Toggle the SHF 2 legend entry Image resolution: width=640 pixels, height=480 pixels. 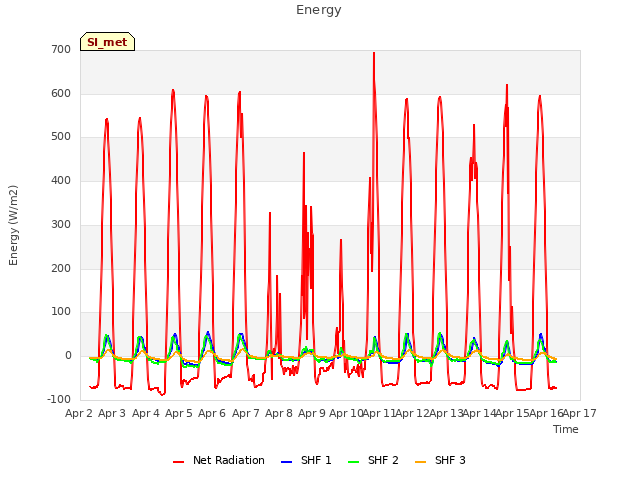click(x=373, y=460)
